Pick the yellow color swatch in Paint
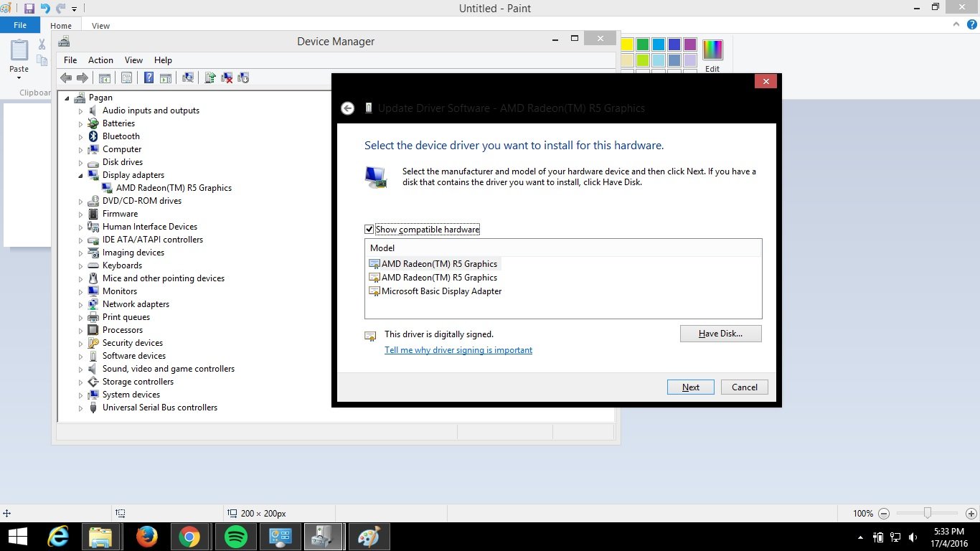The height and width of the screenshot is (551, 980). pyautogui.click(x=627, y=44)
